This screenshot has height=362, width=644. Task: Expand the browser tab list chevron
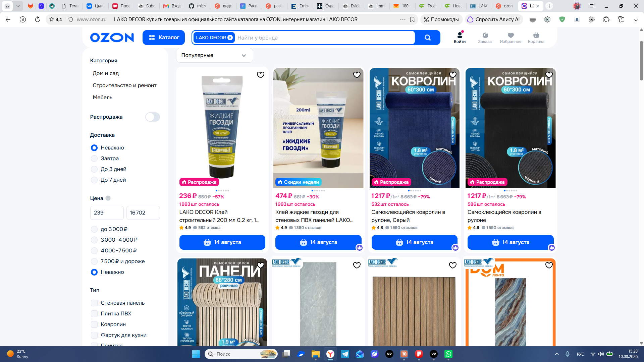click(18, 6)
